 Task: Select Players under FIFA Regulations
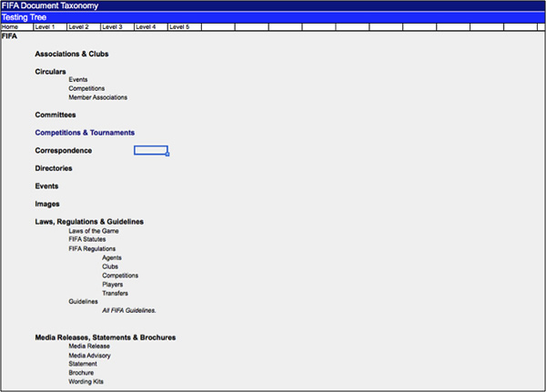tap(113, 285)
